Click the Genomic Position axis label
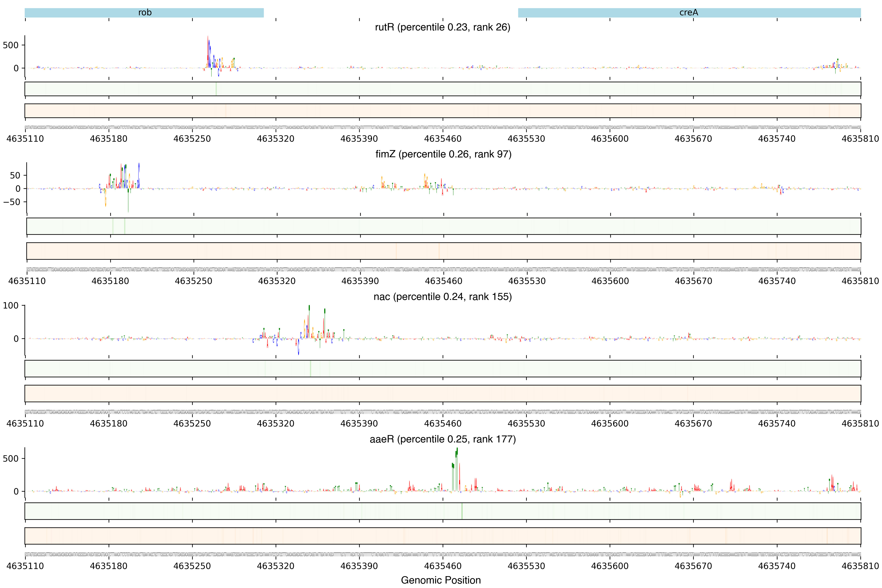Viewport: 882px width, 588px height. tap(441, 580)
